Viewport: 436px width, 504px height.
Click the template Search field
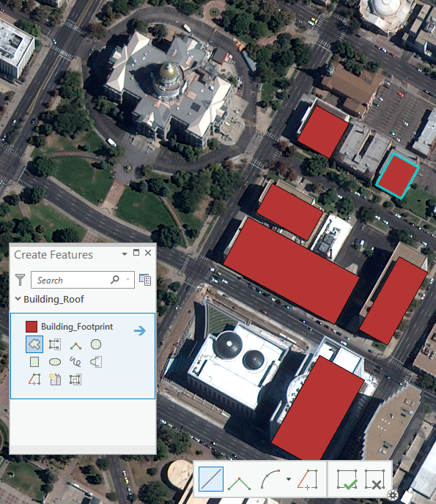(83, 280)
